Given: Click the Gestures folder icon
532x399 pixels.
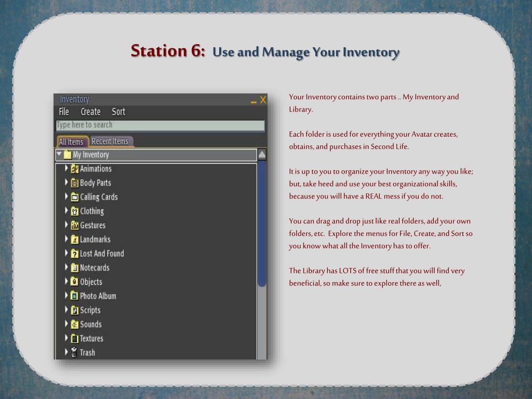Looking at the screenshot, I should coord(75,225).
